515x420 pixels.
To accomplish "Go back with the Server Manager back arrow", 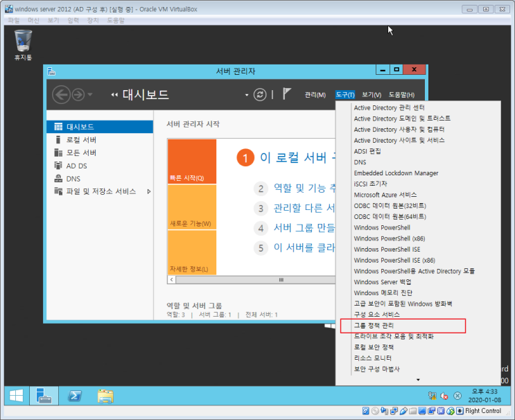I will [61, 94].
